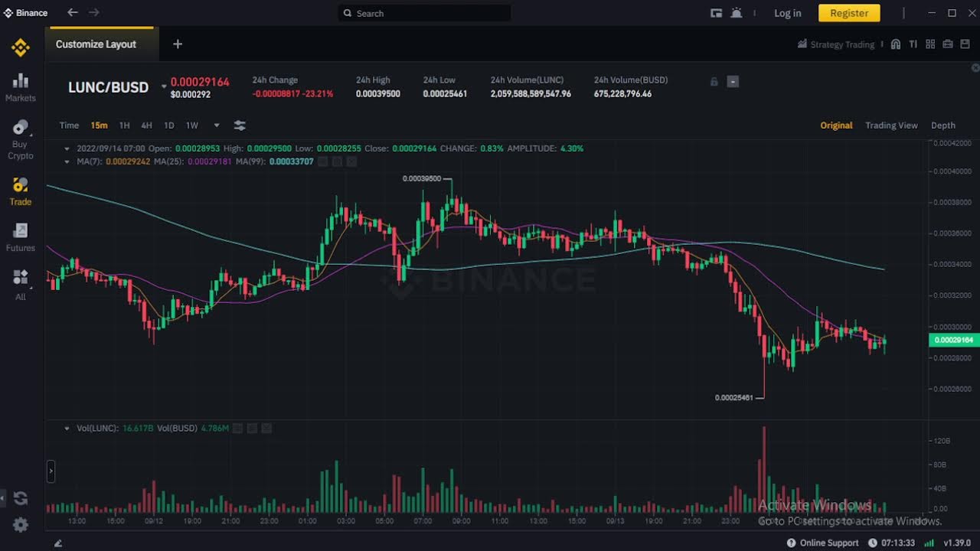
Task: Switch chart to Time view
Action: (x=69, y=126)
